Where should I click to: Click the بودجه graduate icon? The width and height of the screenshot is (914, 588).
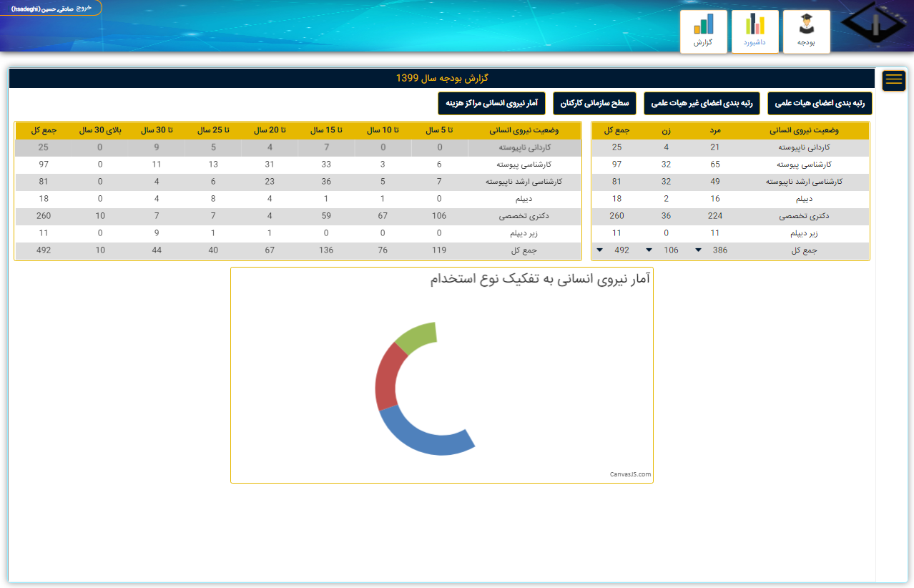[807, 31]
